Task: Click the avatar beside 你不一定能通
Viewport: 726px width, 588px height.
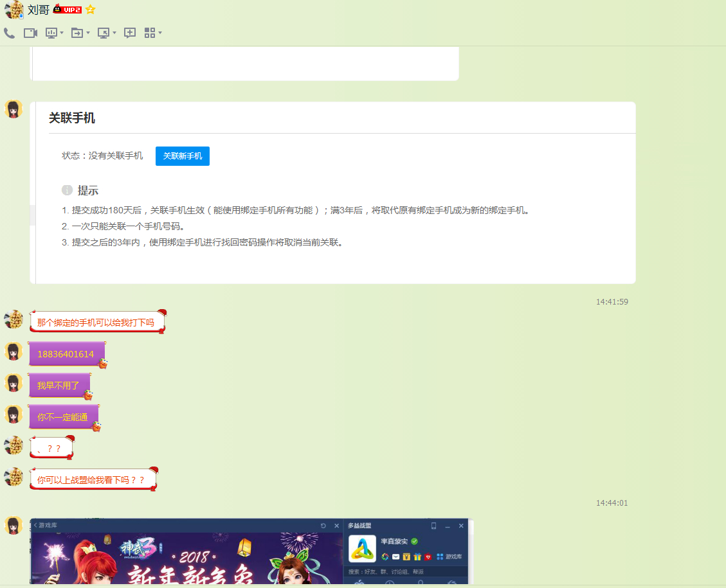Action: [14, 414]
